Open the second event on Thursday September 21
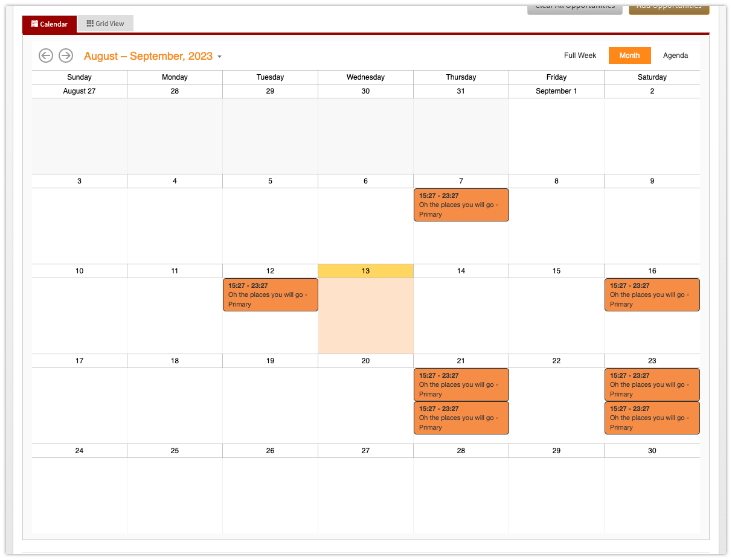The image size is (732, 560). click(x=461, y=418)
